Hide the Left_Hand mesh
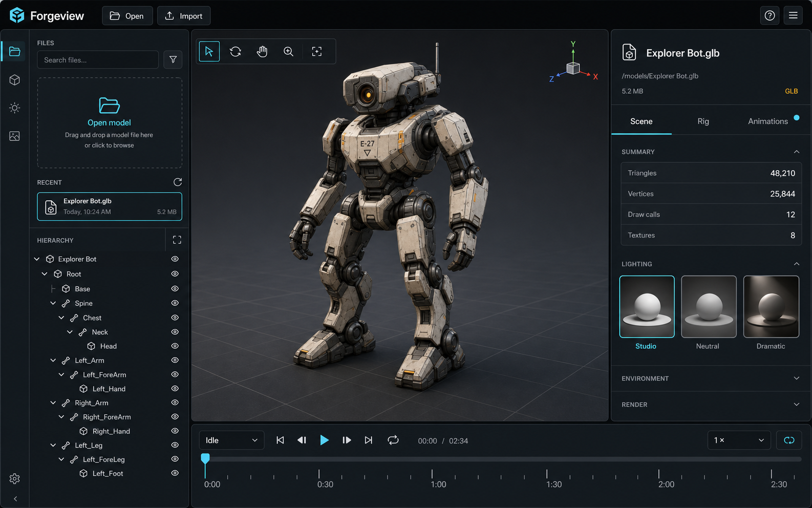Screen dimensions: 812x508 (x=175, y=389)
